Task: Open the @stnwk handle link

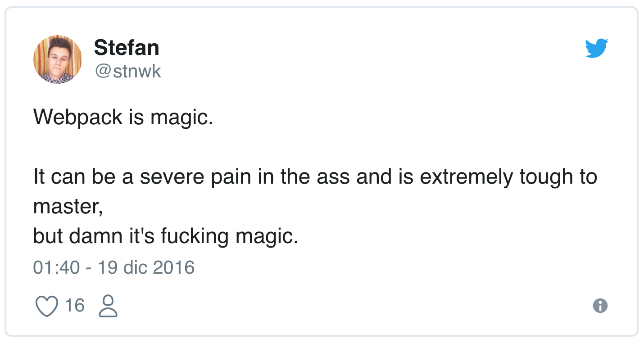Action: (x=127, y=71)
